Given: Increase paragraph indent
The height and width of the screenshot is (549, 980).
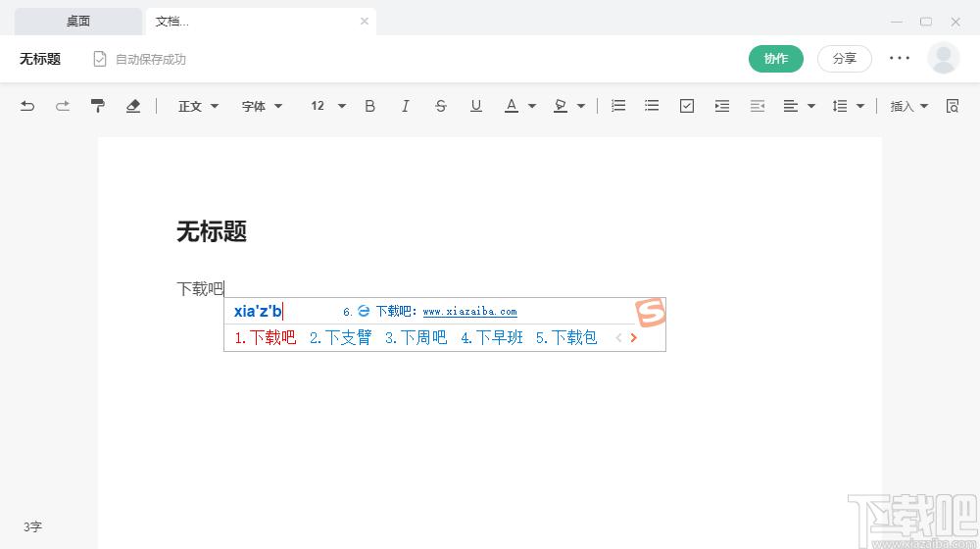Looking at the screenshot, I should 722,106.
